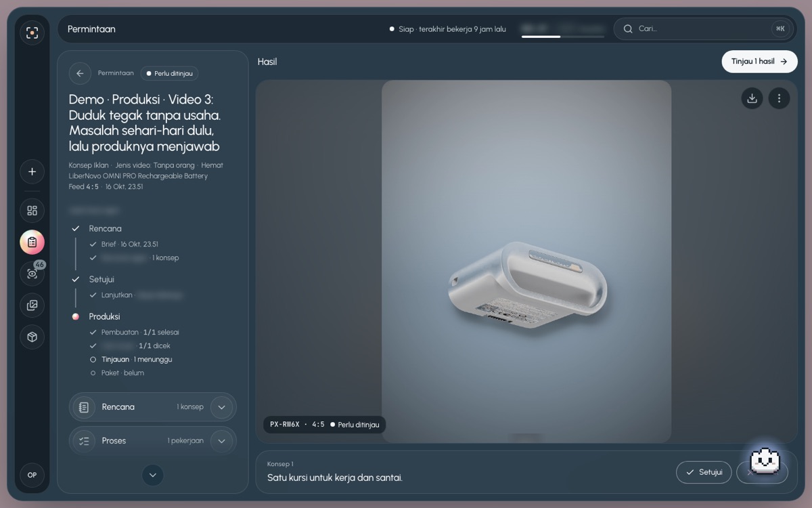Click the plus icon to create new
The width and height of the screenshot is (812, 508).
[32, 171]
